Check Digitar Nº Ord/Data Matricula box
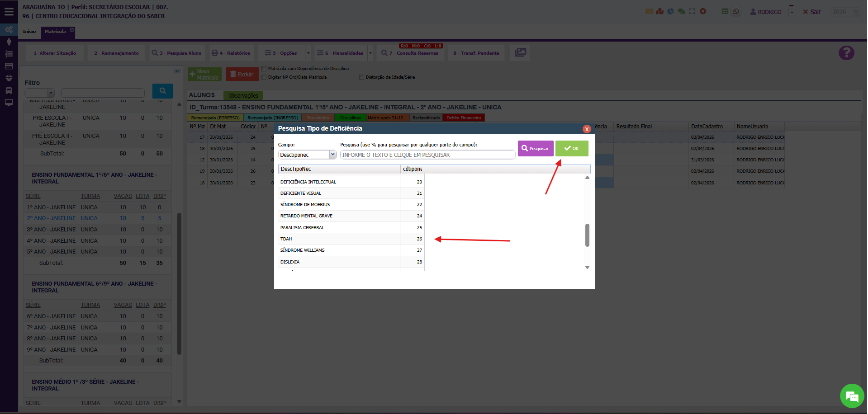The image size is (868, 414). 264,77
